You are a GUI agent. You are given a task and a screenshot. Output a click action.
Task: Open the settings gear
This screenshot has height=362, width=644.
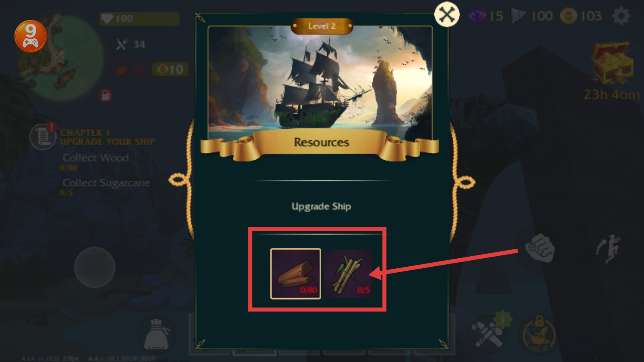click(x=621, y=16)
